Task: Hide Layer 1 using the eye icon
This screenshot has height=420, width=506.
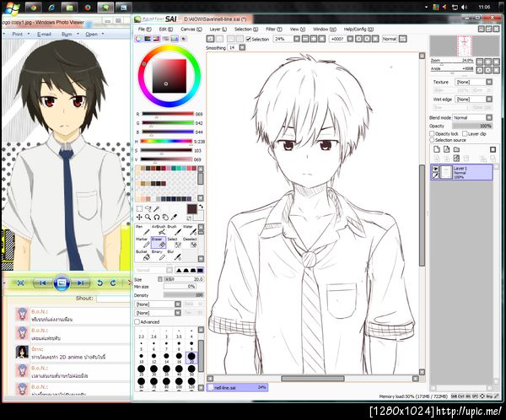Action: point(436,169)
